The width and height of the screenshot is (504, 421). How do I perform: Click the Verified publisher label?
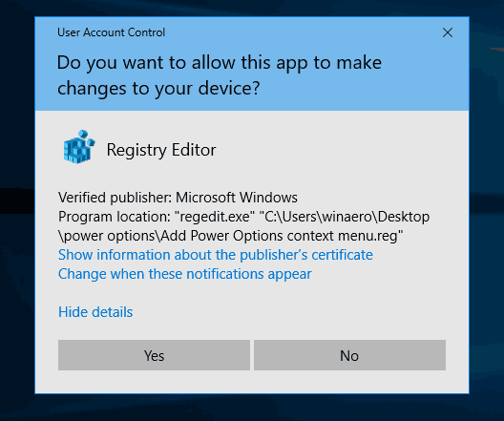coord(115,198)
